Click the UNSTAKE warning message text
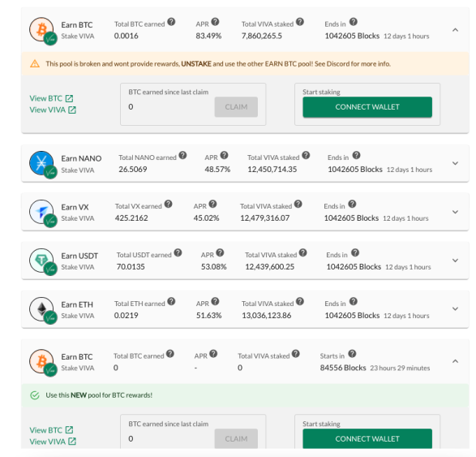 point(218,64)
